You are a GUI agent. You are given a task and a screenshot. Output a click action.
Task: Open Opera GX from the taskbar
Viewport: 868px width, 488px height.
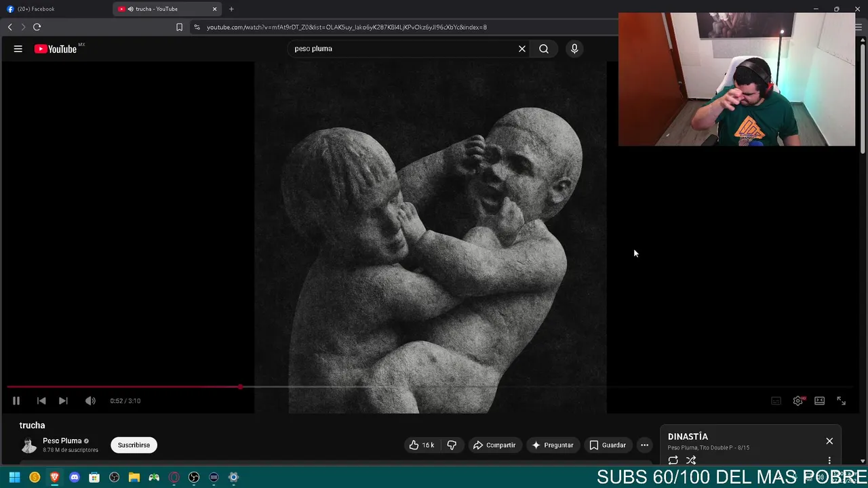coord(174,477)
